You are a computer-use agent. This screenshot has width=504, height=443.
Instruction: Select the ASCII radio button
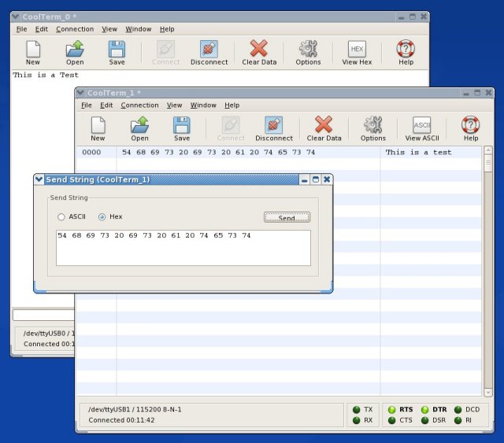click(x=61, y=217)
